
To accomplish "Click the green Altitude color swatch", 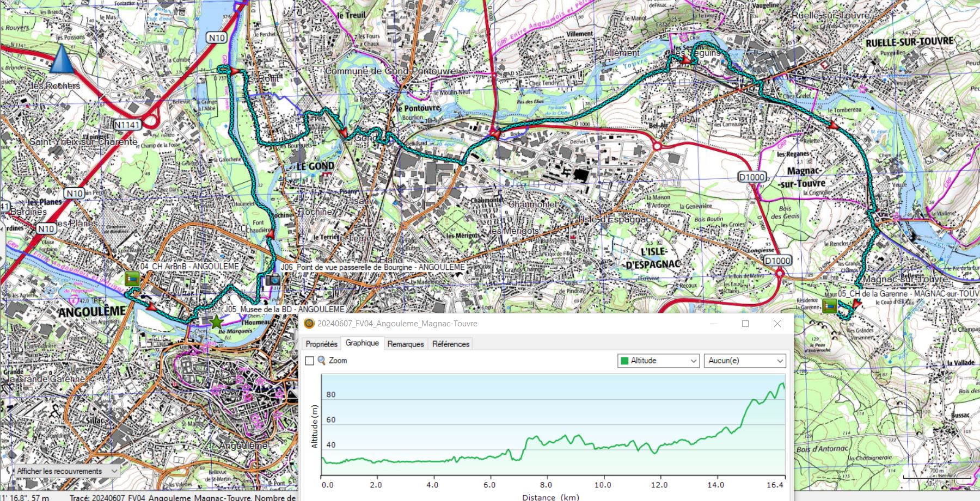I will pos(624,361).
